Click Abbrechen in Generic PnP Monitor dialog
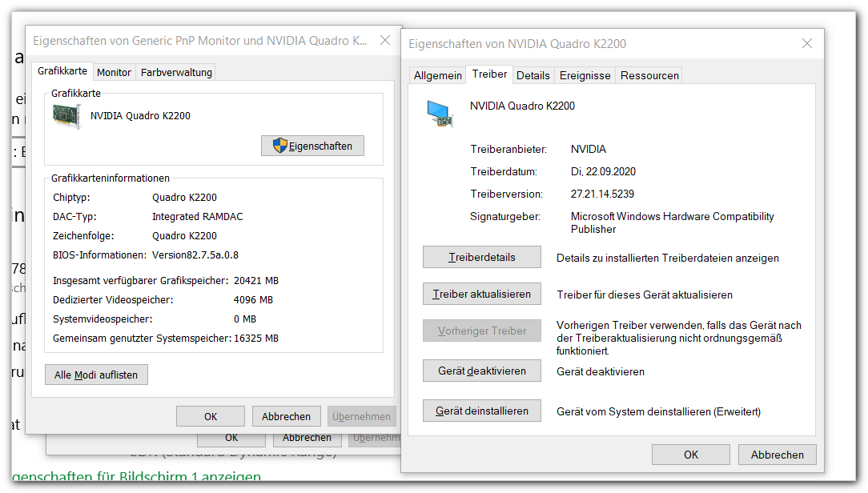The image size is (868, 493). click(x=286, y=417)
